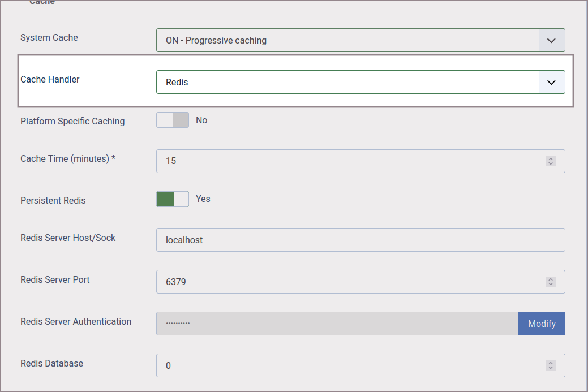The height and width of the screenshot is (392, 588).
Task: Click the Redis Database spinner arrows
Action: (550, 365)
